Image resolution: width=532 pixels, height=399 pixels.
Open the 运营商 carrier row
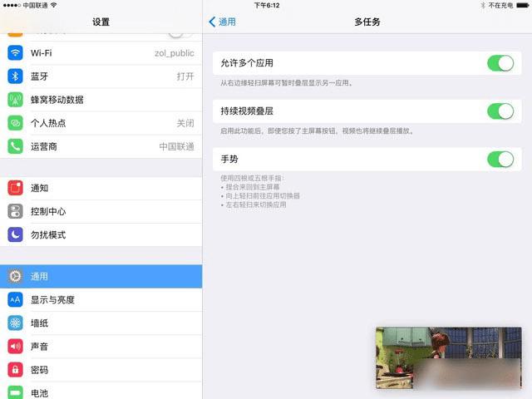101,146
